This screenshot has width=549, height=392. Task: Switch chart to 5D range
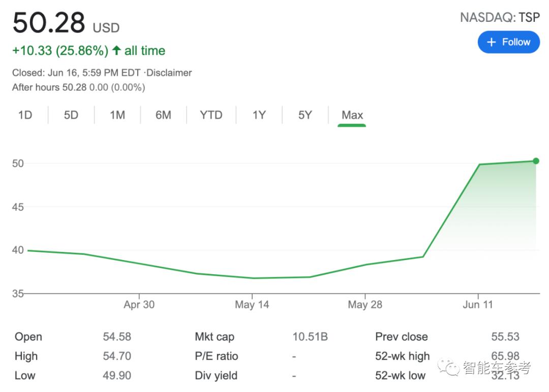[71, 115]
